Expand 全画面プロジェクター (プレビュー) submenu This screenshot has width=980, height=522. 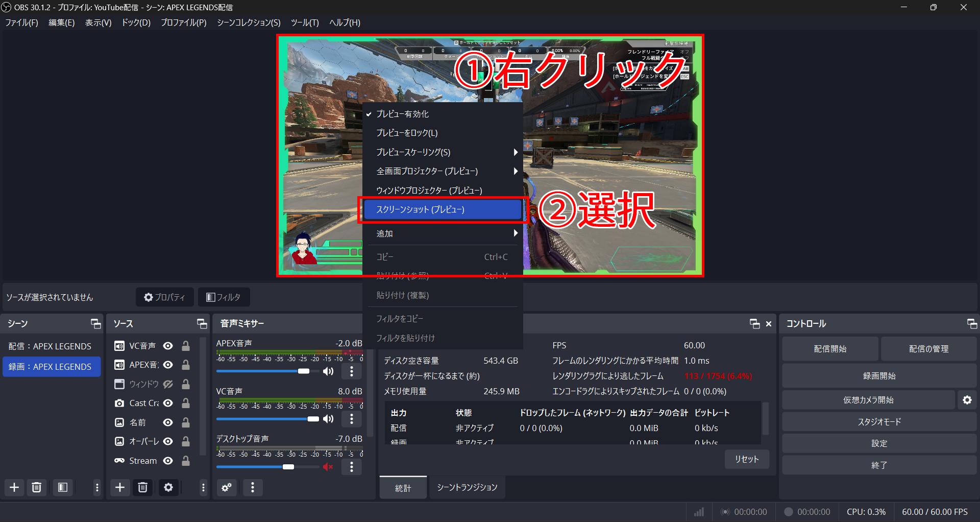(443, 171)
